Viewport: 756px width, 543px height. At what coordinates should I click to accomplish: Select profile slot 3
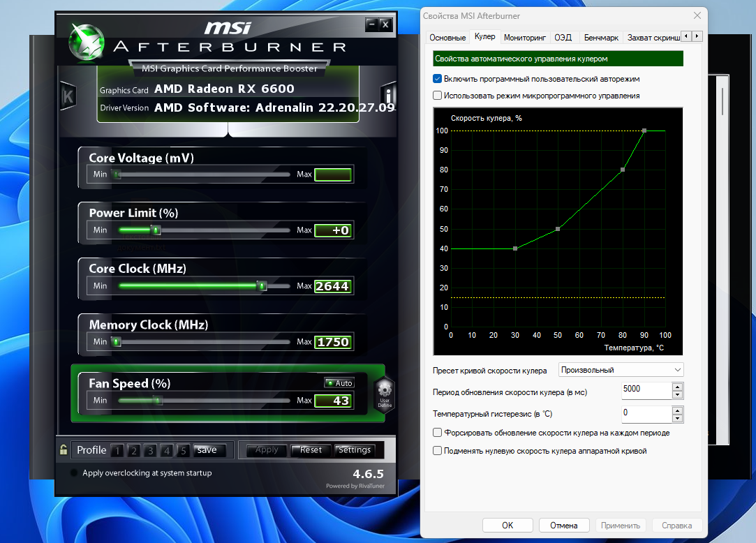pyautogui.click(x=151, y=450)
